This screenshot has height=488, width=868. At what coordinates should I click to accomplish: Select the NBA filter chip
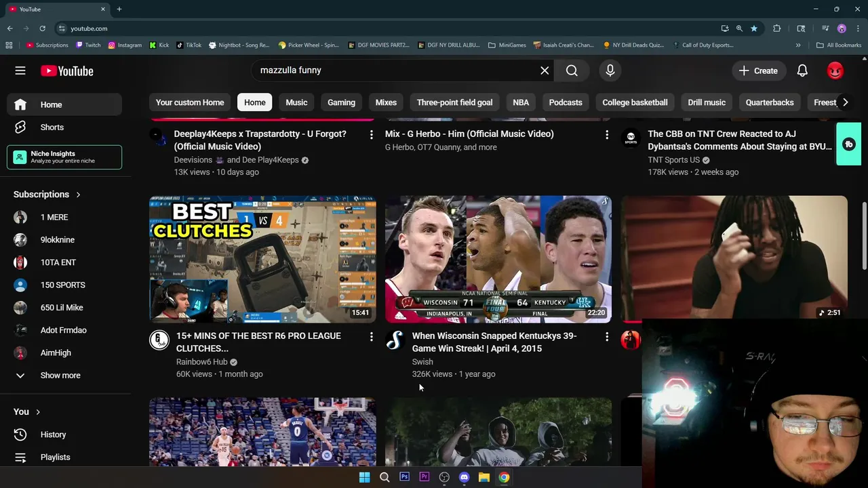point(521,102)
